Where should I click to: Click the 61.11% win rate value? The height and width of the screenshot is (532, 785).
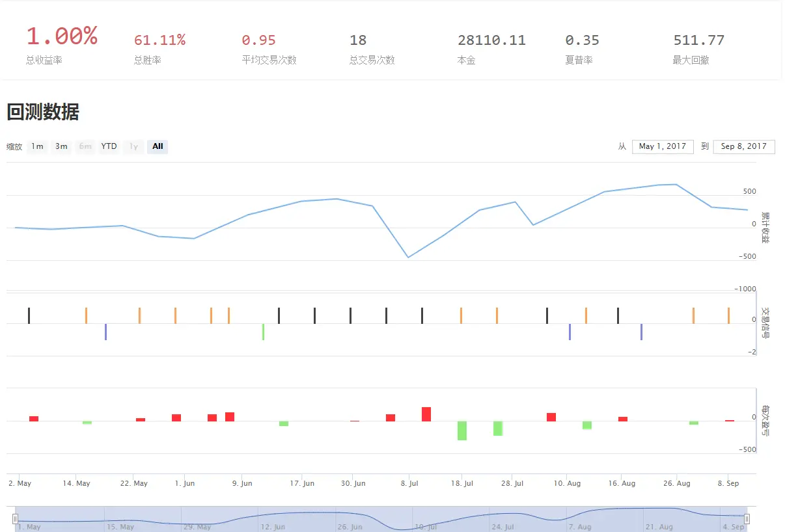159,40
